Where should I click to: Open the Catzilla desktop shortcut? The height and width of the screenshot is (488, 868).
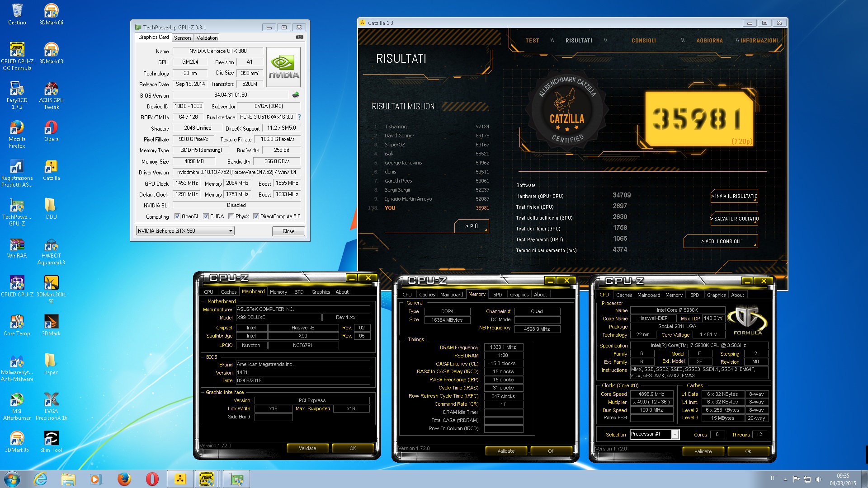click(51, 170)
